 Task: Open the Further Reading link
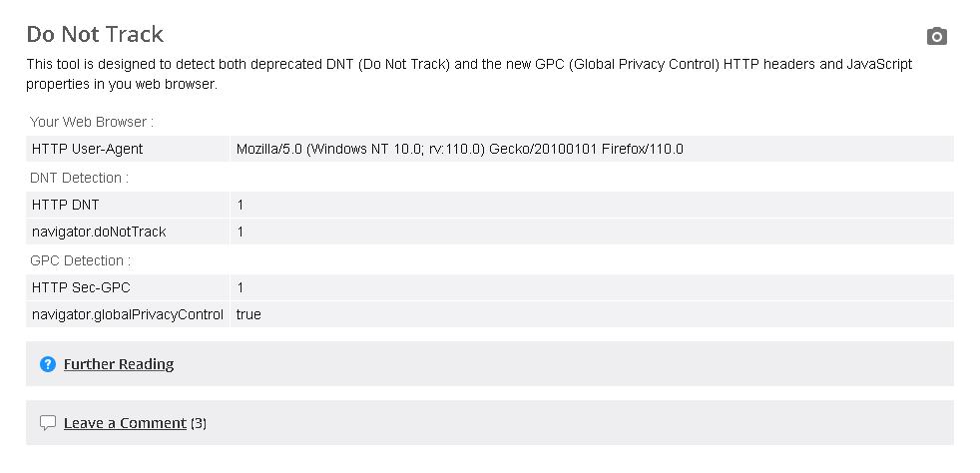[119, 364]
